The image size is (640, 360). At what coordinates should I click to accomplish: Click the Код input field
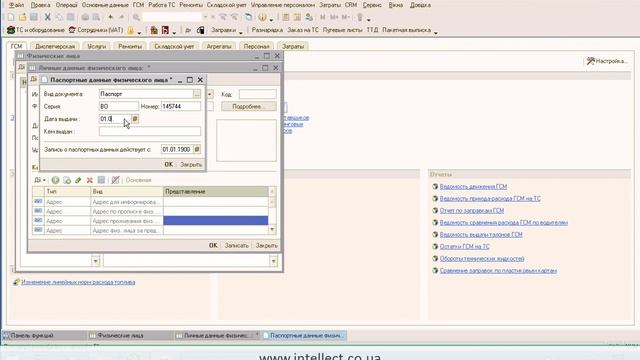tap(258, 94)
